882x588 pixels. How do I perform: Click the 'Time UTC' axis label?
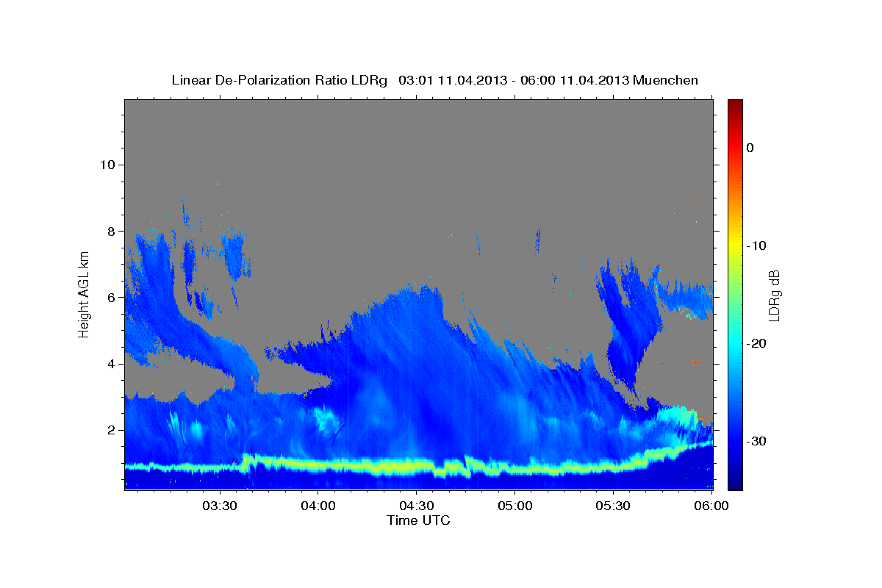click(x=418, y=520)
